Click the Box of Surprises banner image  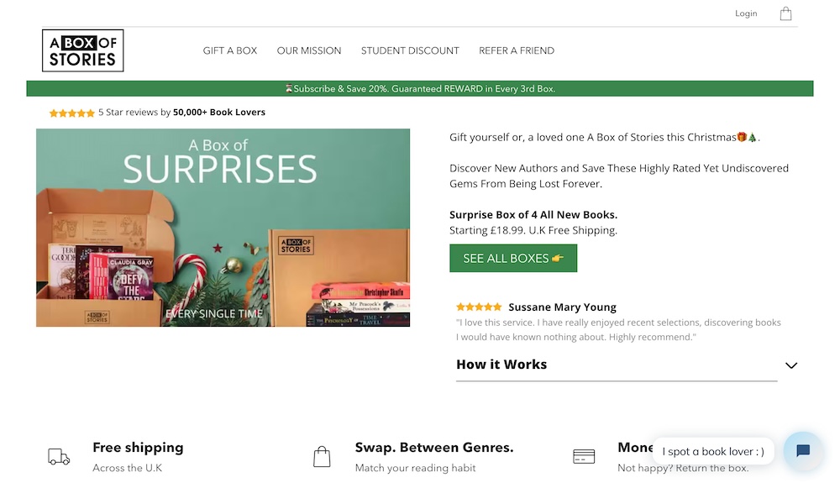[x=223, y=228]
